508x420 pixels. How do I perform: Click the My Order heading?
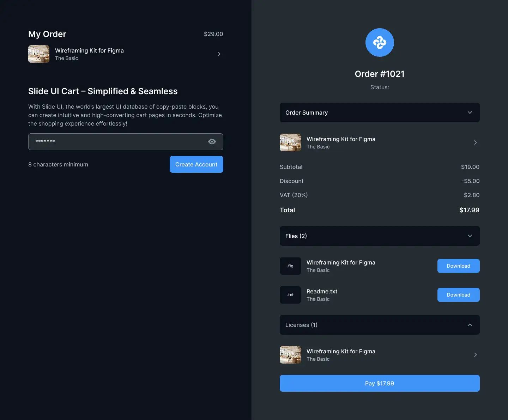click(x=47, y=34)
